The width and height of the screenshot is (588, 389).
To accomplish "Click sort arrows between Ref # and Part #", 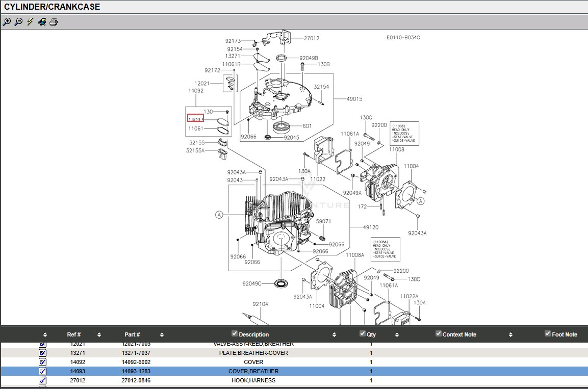I will click(99, 335).
